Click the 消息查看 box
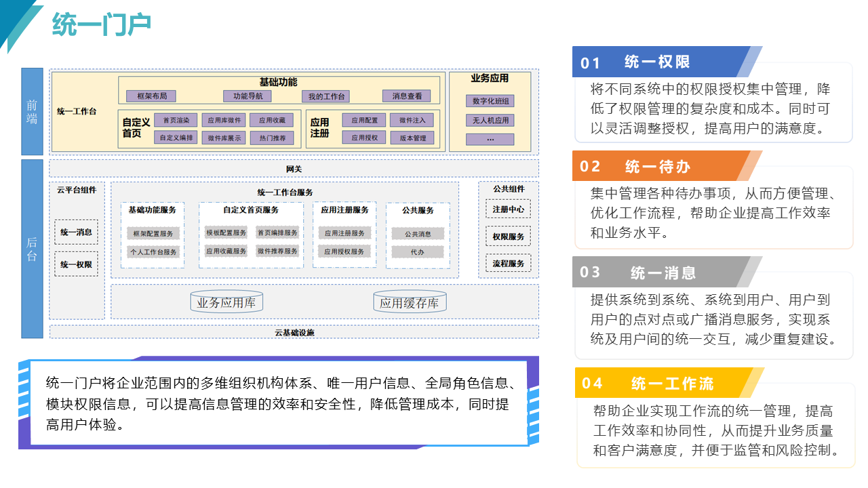868x488 pixels. pos(407,96)
